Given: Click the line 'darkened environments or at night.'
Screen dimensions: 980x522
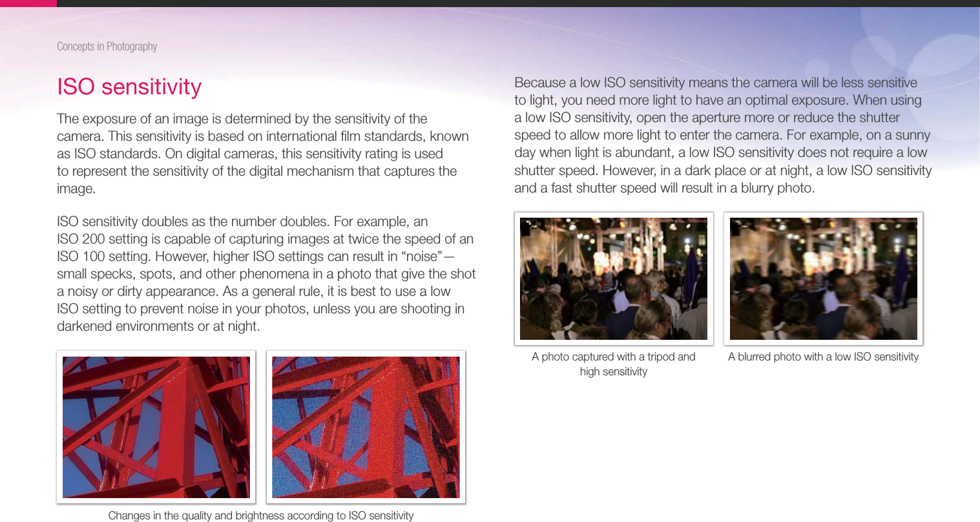Looking at the screenshot, I should coord(158,326).
